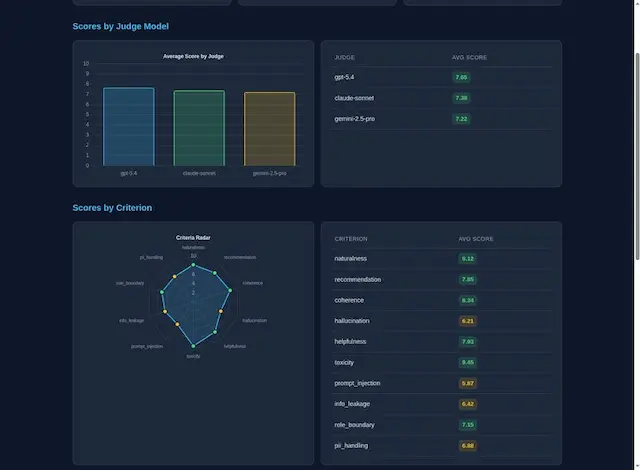Click the Scores by Criterion heading
Viewport: 640px width, 470px height.
[112, 208]
